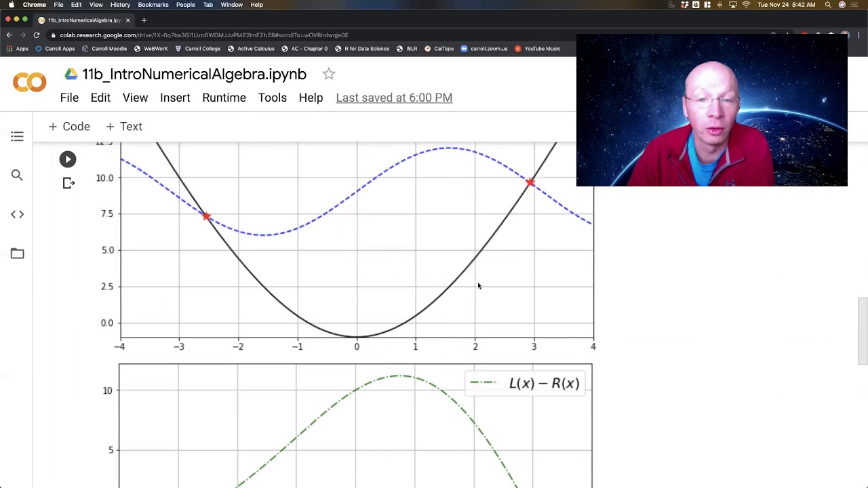
Task: Open the Files folder panel
Action: [17, 253]
